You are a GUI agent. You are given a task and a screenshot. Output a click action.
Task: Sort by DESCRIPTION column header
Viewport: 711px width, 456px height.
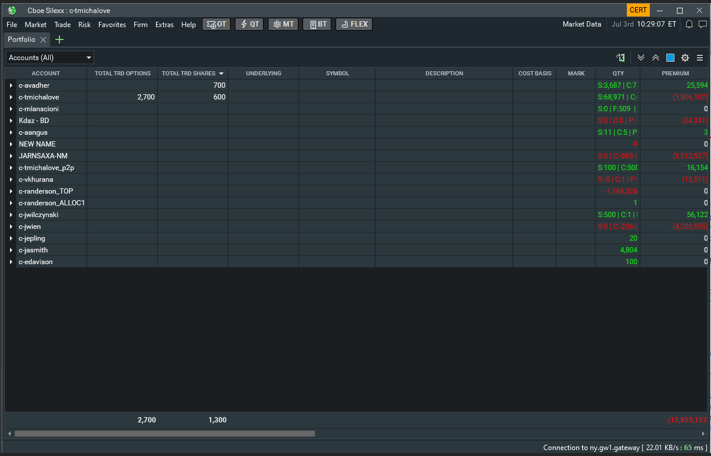[x=444, y=73]
